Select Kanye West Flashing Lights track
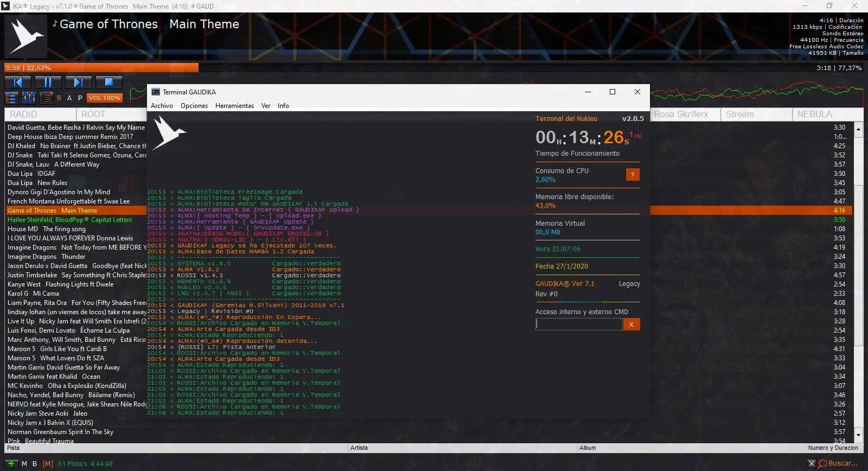The width and height of the screenshot is (868, 471). pos(61,284)
